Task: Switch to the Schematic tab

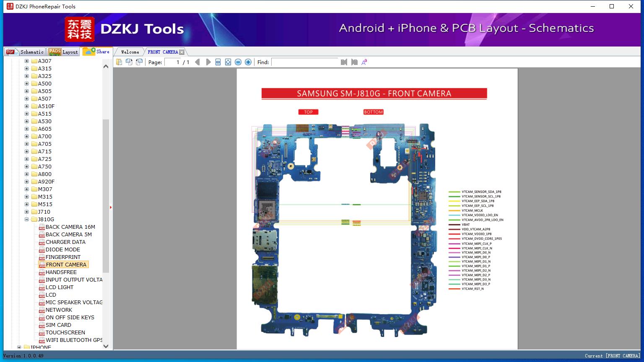Action: pyautogui.click(x=25, y=52)
